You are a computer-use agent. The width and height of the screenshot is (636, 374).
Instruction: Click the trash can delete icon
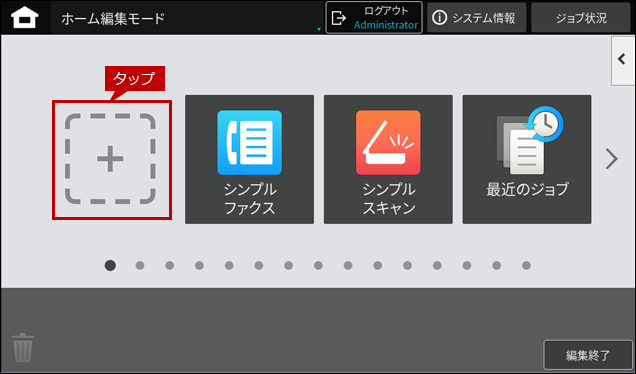click(x=23, y=347)
